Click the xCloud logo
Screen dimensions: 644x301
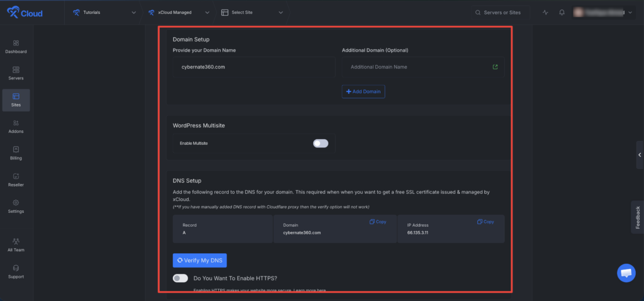coord(25,13)
